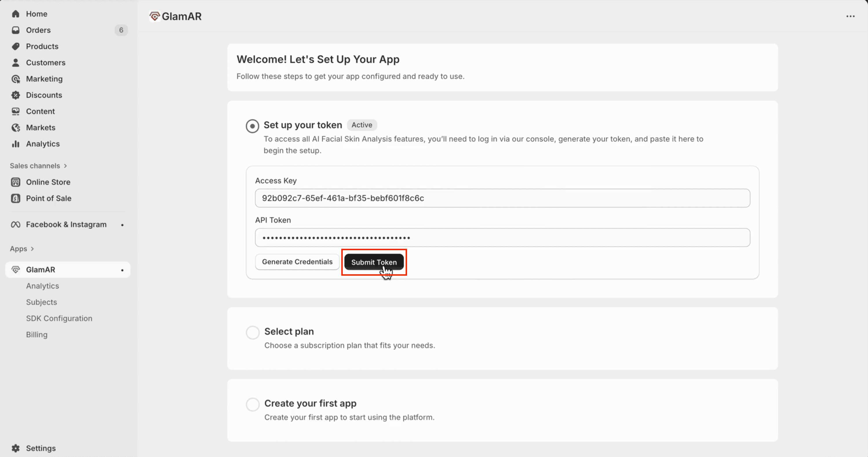This screenshot has height=457, width=868.
Task: Open Discounts via its badge icon
Action: click(16, 95)
